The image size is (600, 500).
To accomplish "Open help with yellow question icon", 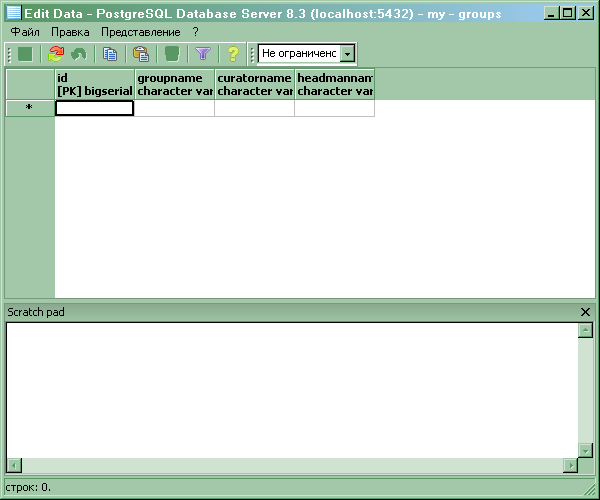I will point(233,54).
